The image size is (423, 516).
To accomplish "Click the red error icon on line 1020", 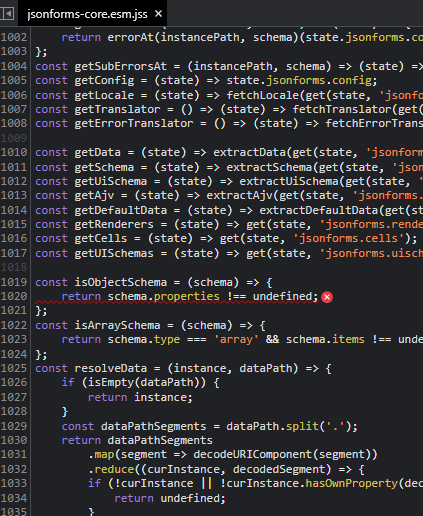I will tap(327, 297).
